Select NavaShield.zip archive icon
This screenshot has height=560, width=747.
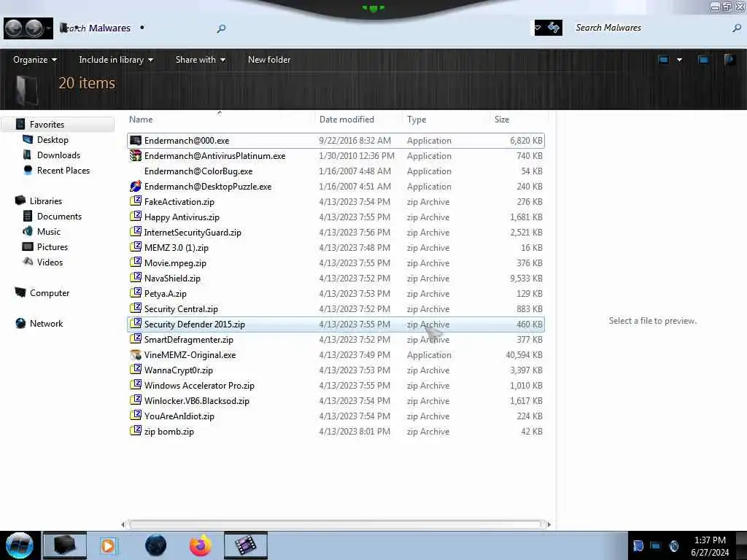pyautogui.click(x=136, y=278)
